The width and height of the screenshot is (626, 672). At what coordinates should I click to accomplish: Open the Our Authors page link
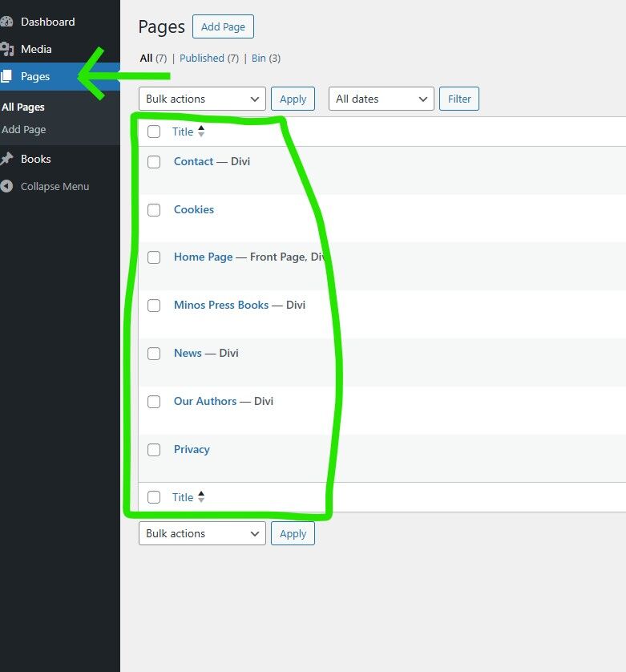click(205, 401)
